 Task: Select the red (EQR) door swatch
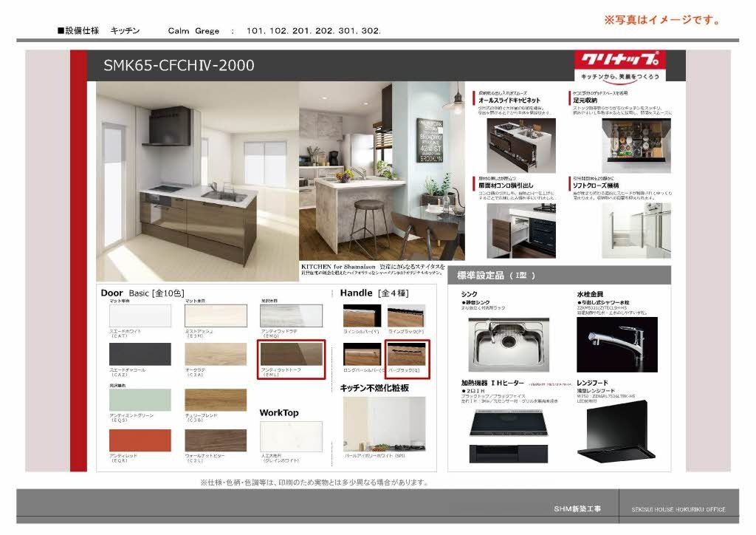140,440
